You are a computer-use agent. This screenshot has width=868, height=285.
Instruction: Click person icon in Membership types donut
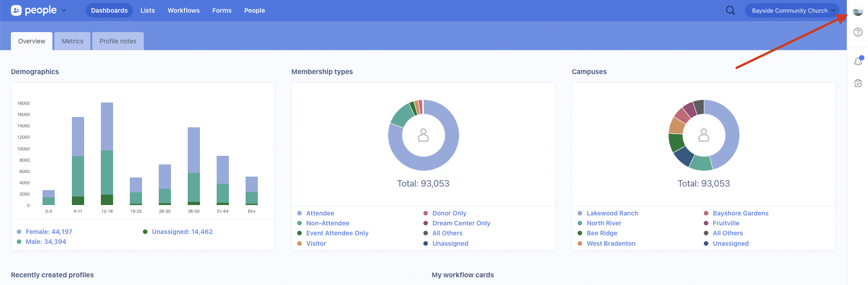[x=423, y=135]
